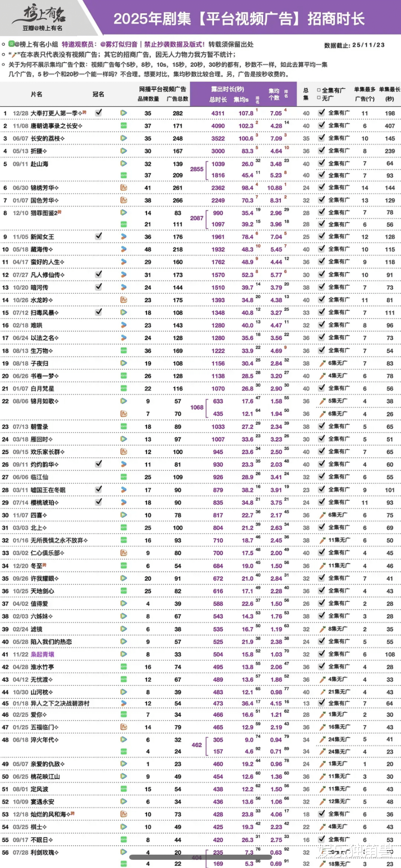Click Youku icon beside 藏海传

pyautogui.click(x=124, y=249)
